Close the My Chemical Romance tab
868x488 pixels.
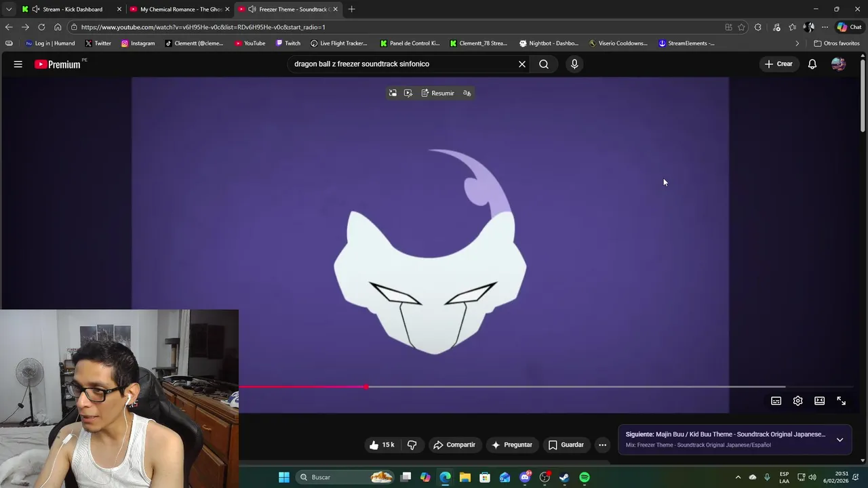pos(227,9)
